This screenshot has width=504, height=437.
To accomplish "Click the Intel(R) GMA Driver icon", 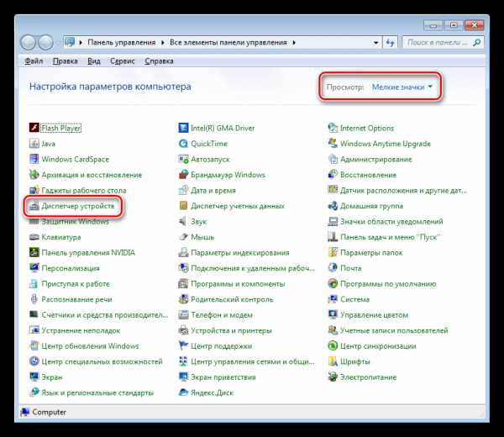I will [183, 128].
